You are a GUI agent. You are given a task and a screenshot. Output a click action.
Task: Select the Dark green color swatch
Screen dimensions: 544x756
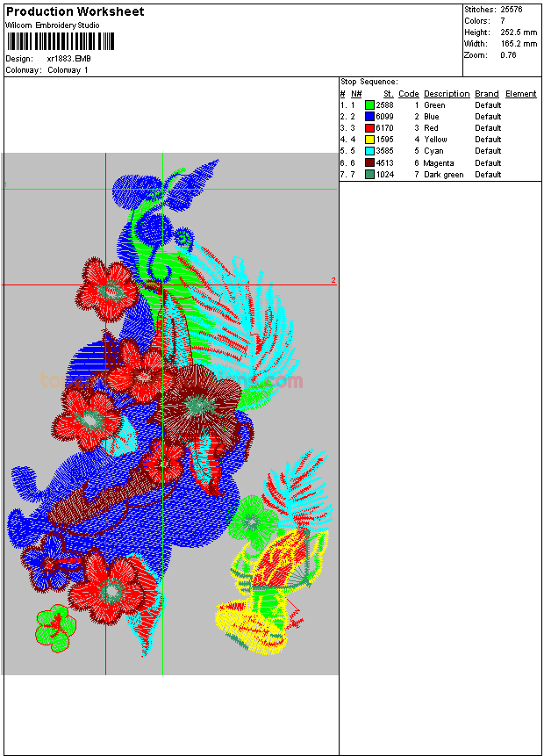click(x=370, y=174)
